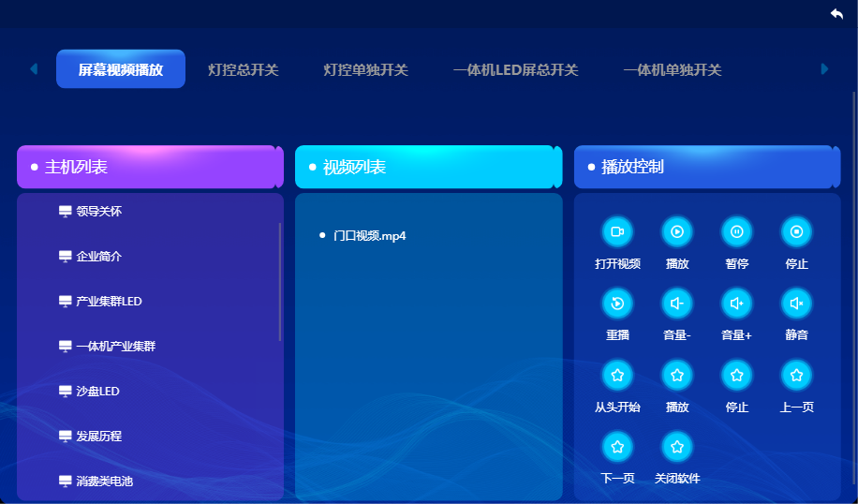This screenshot has height=504, width=858.
Task: Click the Open Video (打开视频) icon
Action: 617,231
